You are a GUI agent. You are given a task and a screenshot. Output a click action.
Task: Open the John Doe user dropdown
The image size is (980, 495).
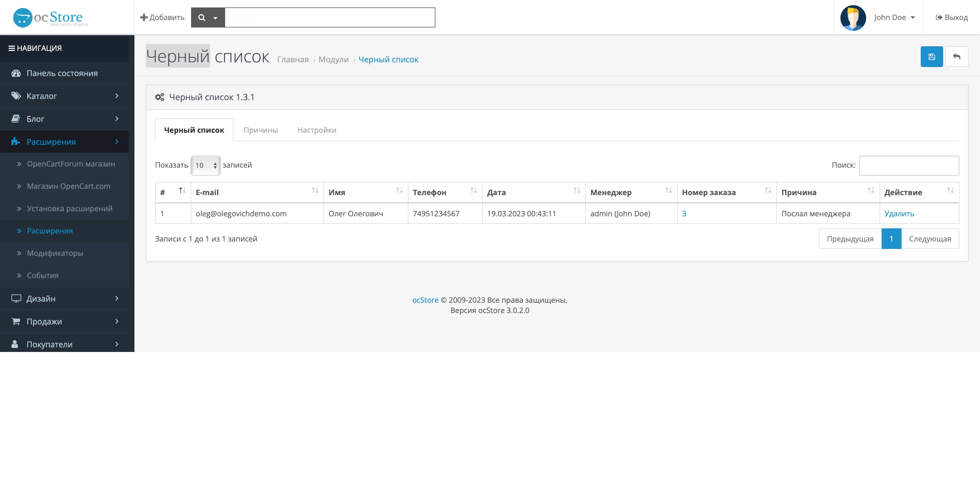(894, 17)
